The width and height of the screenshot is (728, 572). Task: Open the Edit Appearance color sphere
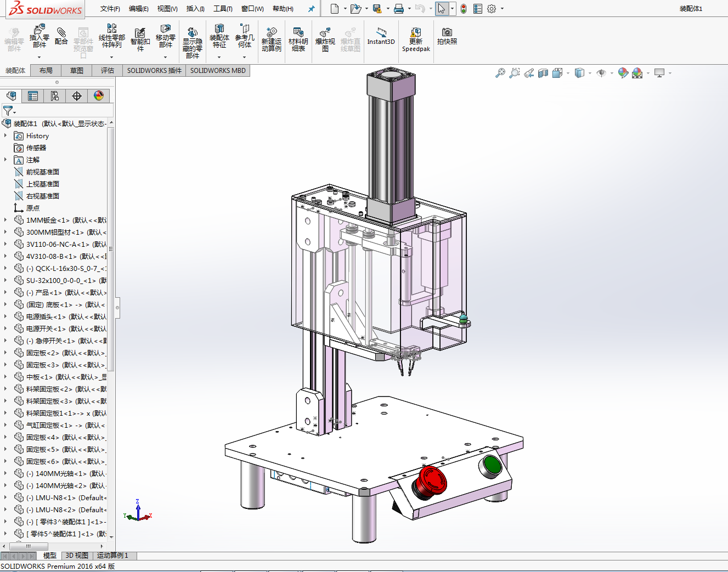click(623, 73)
